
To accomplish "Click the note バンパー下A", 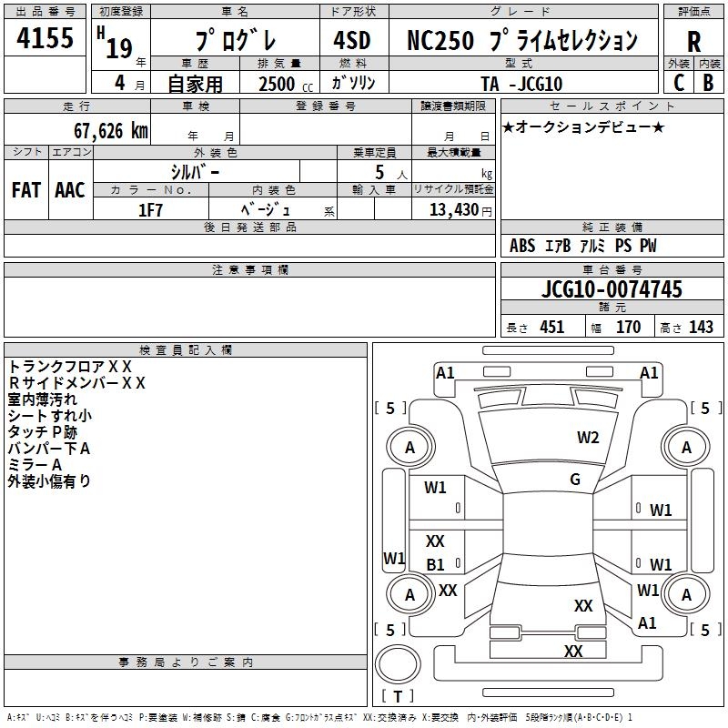I will (x=49, y=448).
